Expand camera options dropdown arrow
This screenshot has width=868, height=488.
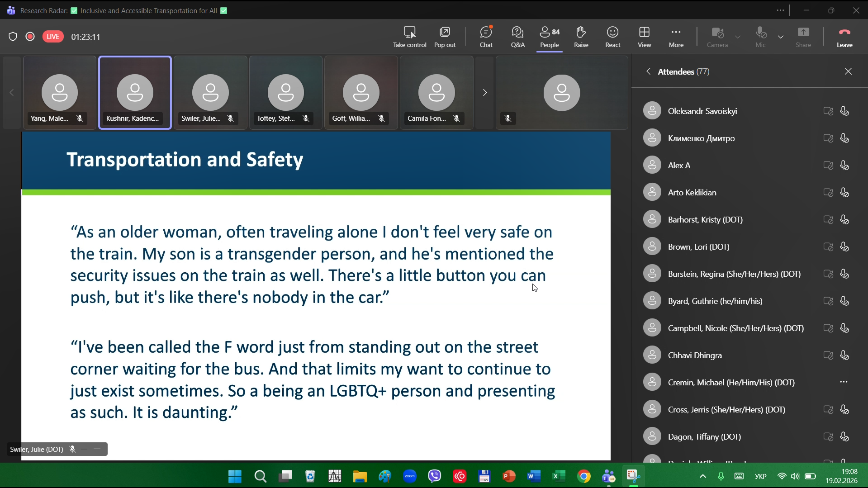coord(738,37)
